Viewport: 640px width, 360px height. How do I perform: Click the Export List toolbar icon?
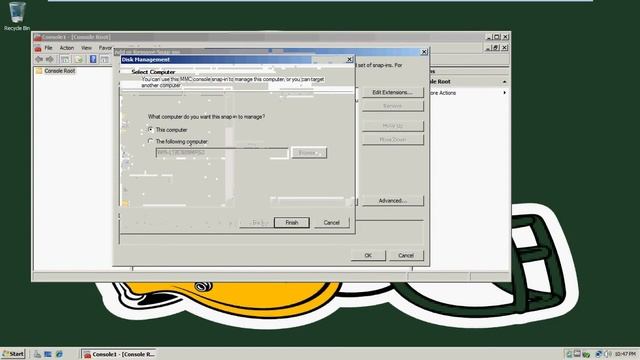[x=79, y=60]
